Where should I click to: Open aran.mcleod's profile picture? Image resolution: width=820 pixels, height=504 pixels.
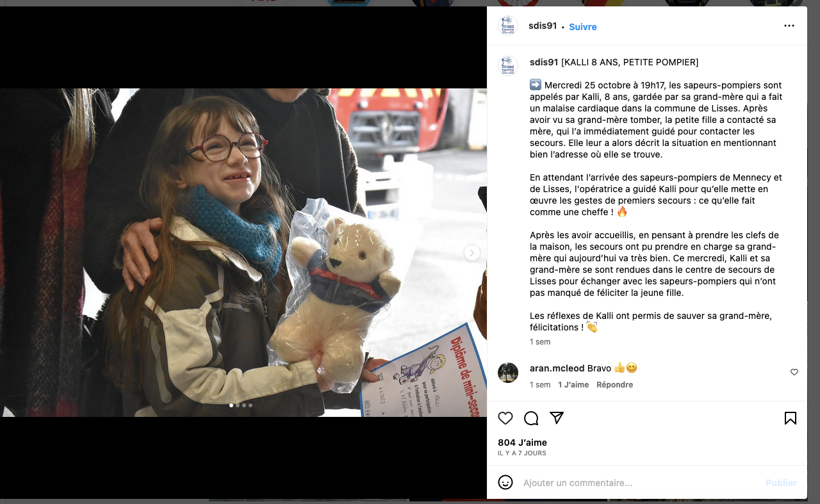click(508, 373)
